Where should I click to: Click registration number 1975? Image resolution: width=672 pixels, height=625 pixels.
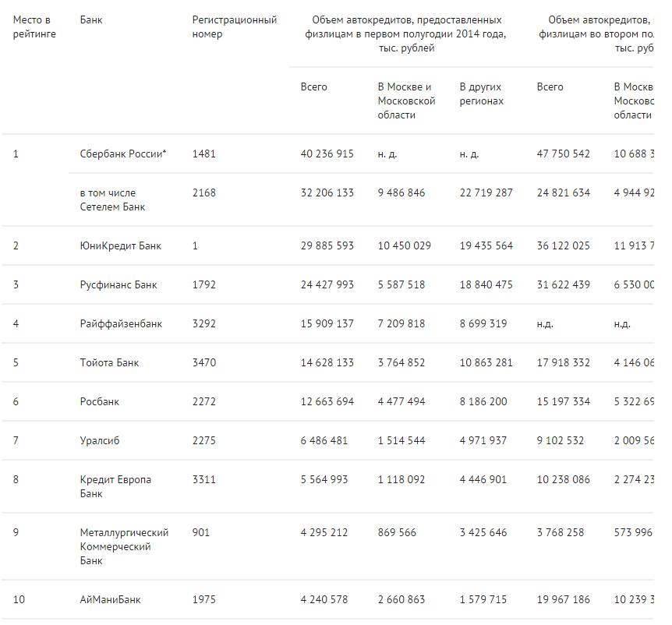(204, 600)
